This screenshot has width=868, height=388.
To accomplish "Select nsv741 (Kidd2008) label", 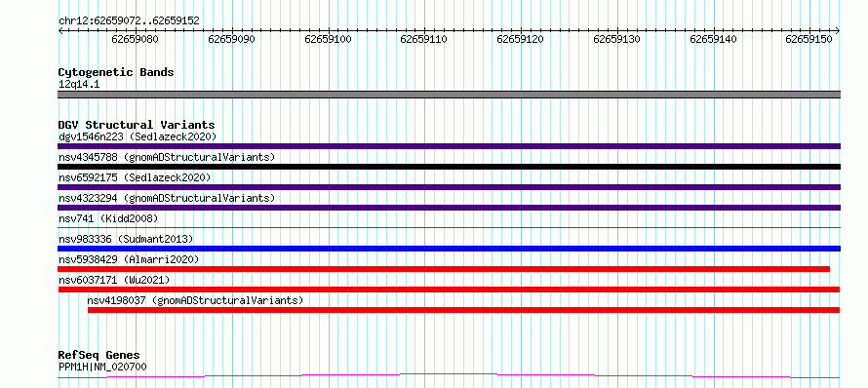I will coord(108,218).
